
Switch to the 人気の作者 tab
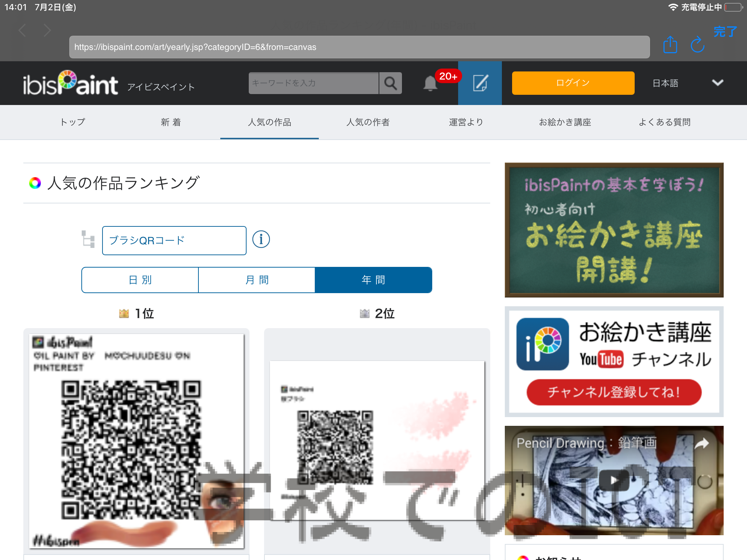[x=368, y=122]
